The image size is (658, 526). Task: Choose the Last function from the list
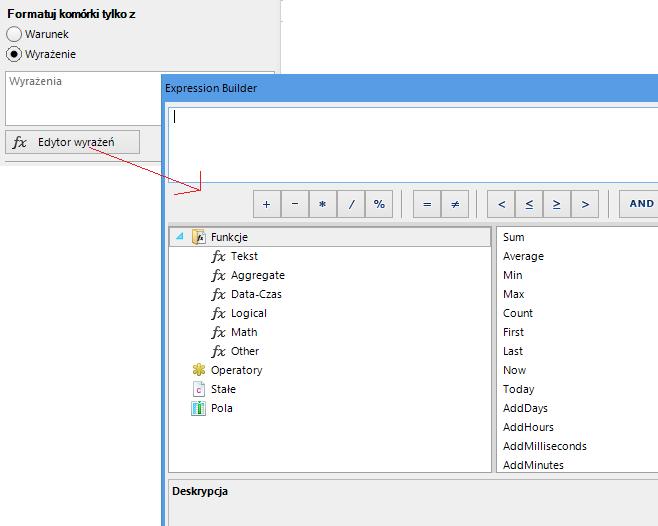[x=513, y=351]
